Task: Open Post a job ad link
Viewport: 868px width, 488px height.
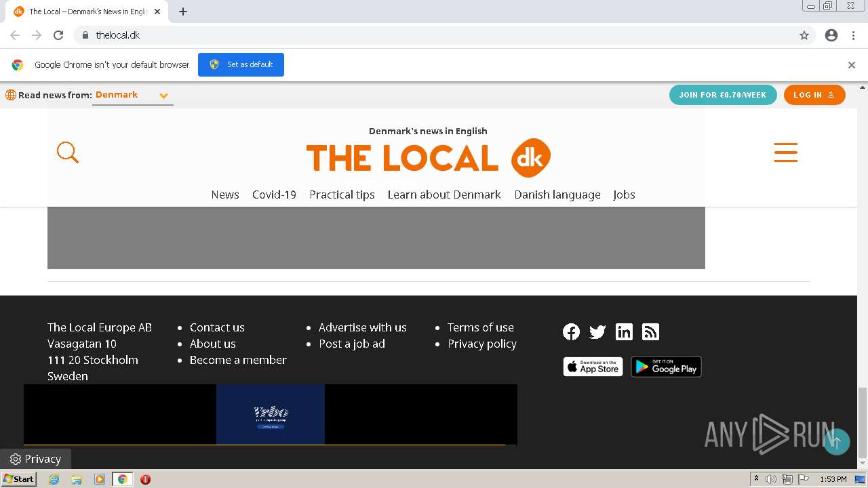Action: click(352, 344)
